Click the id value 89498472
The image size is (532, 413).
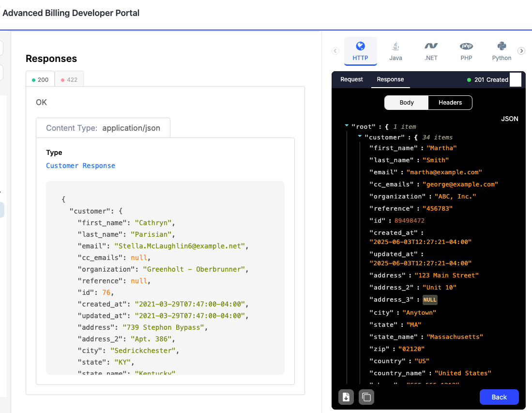[409, 221]
